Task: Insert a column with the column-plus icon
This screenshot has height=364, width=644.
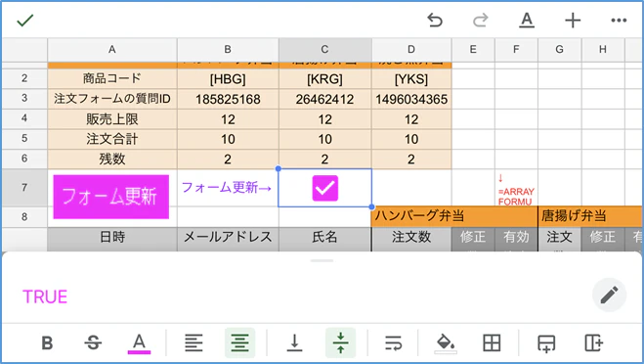Action: pos(593,342)
